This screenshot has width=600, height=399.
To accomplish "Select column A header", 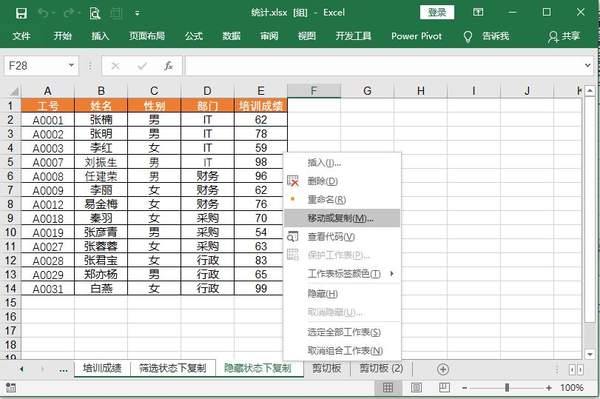I will (x=47, y=91).
